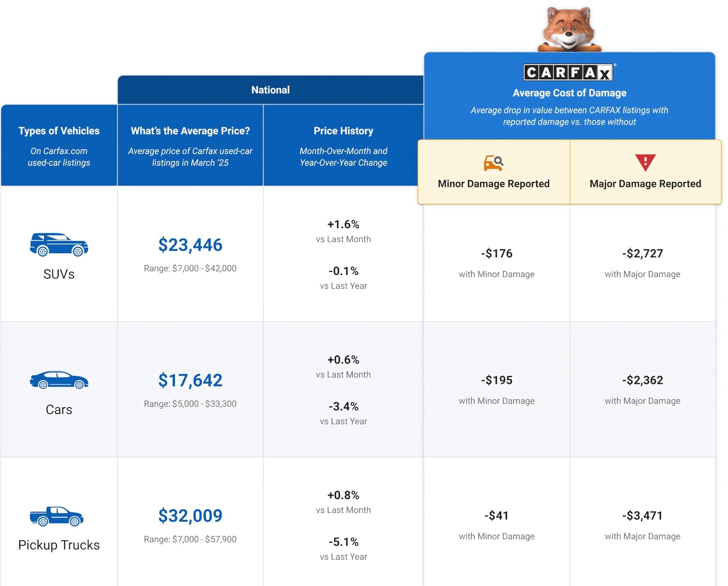Click the Price History column heading
Image resolution: width=728 pixels, height=586 pixels.
pyautogui.click(x=343, y=131)
